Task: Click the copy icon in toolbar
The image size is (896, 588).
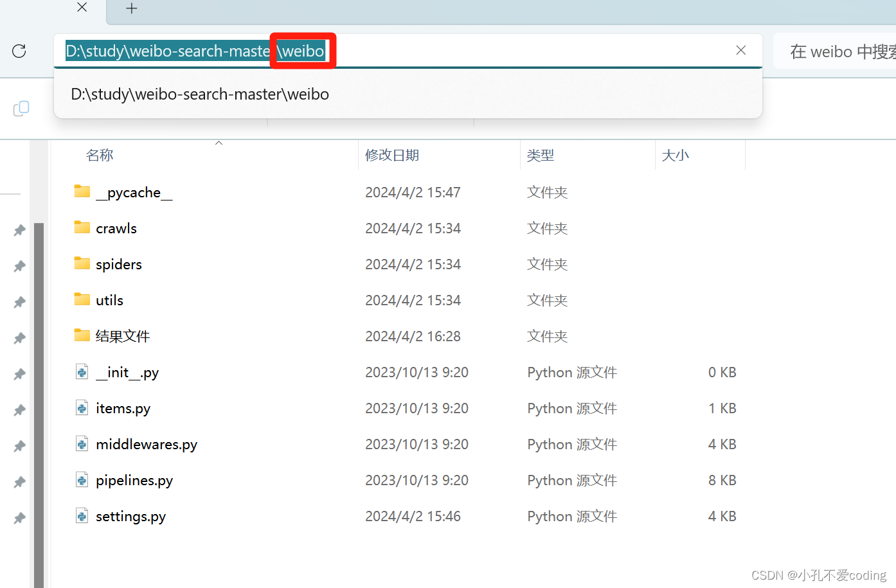Action: click(x=21, y=109)
